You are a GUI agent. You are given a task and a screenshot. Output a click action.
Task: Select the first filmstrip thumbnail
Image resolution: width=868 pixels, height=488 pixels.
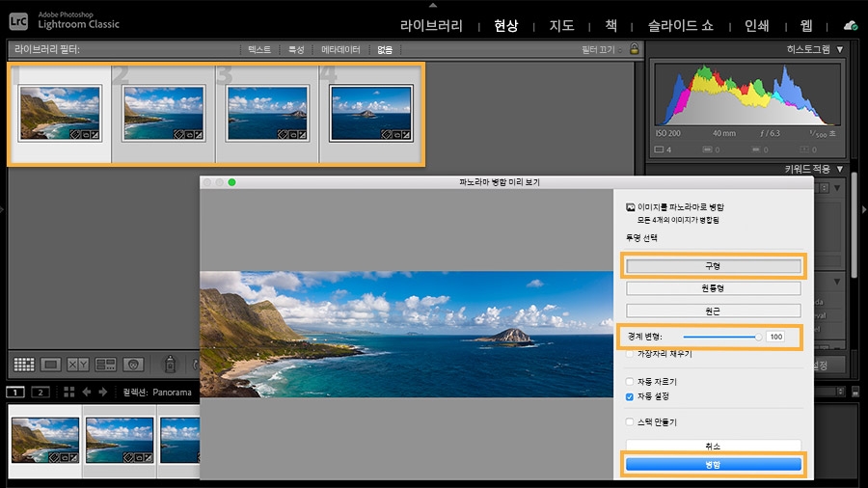click(44, 440)
